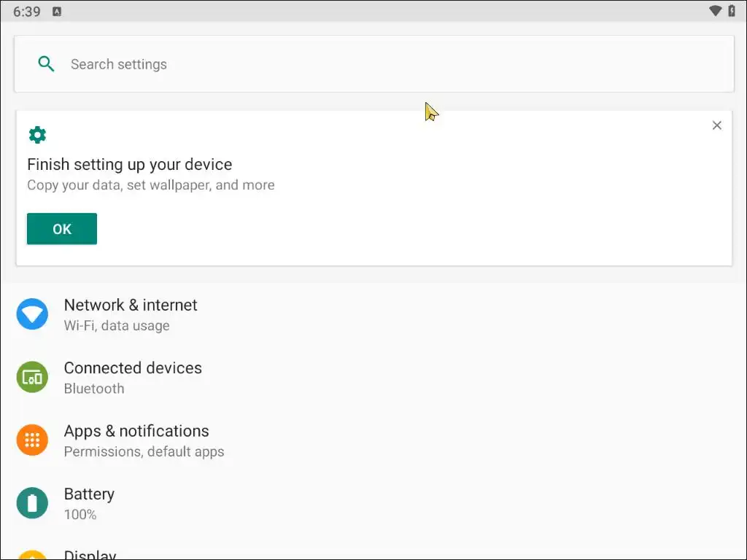Tap the keyboard indicator in status bar
Screen dimensions: 747x560
[57, 12]
